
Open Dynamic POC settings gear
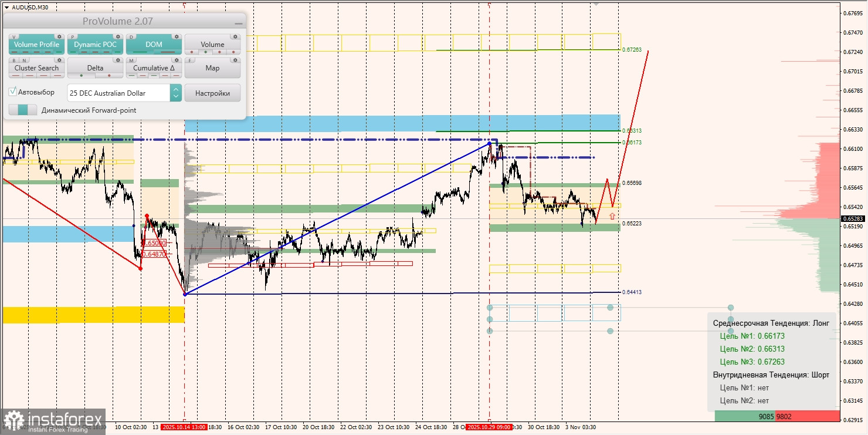click(x=117, y=37)
